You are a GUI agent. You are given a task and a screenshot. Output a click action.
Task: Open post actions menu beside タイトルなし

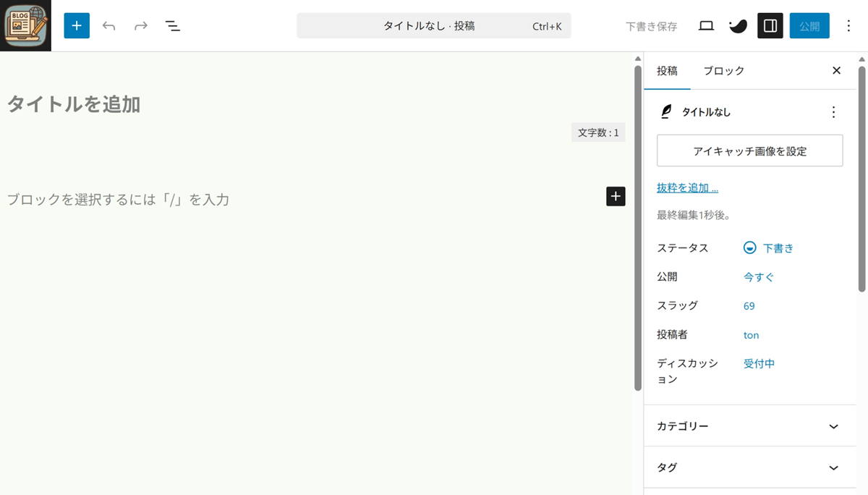click(x=833, y=112)
